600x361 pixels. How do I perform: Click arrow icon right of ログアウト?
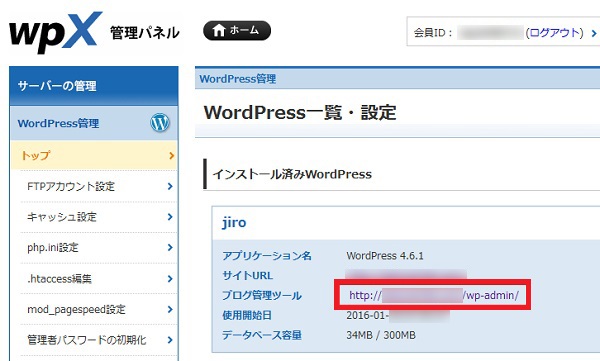pos(593,33)
